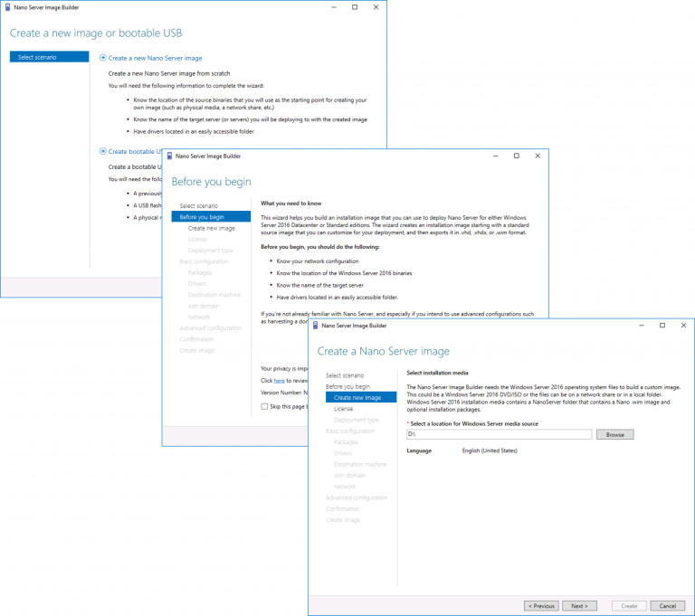
Task: Click the Browse button
Action: (x=614, y=435)
